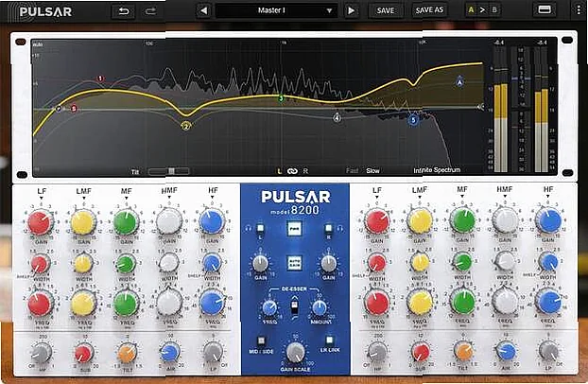
Task: Enable L channel headphone solo switch
Action: coord(260,228)
